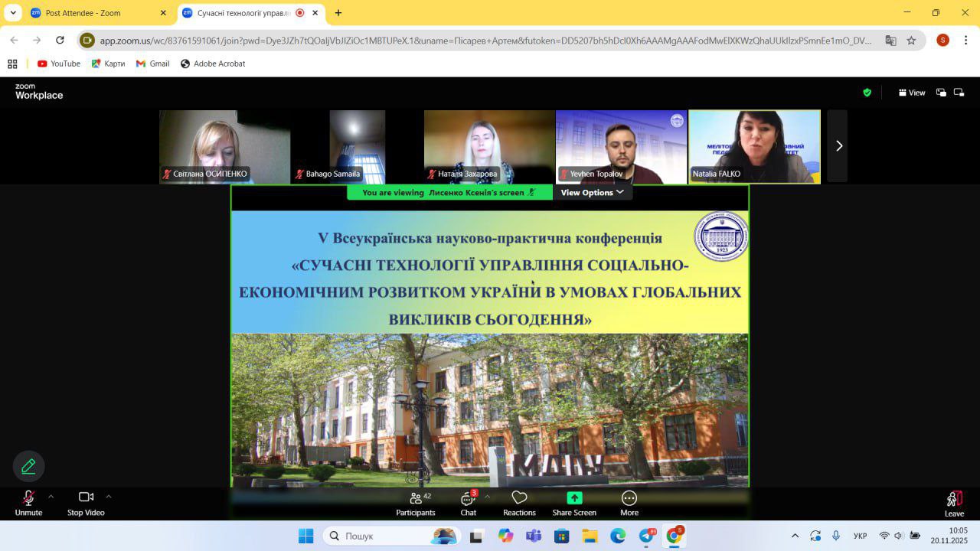
Task: Click the green encryption shield icon
Action: coord(867,93)
